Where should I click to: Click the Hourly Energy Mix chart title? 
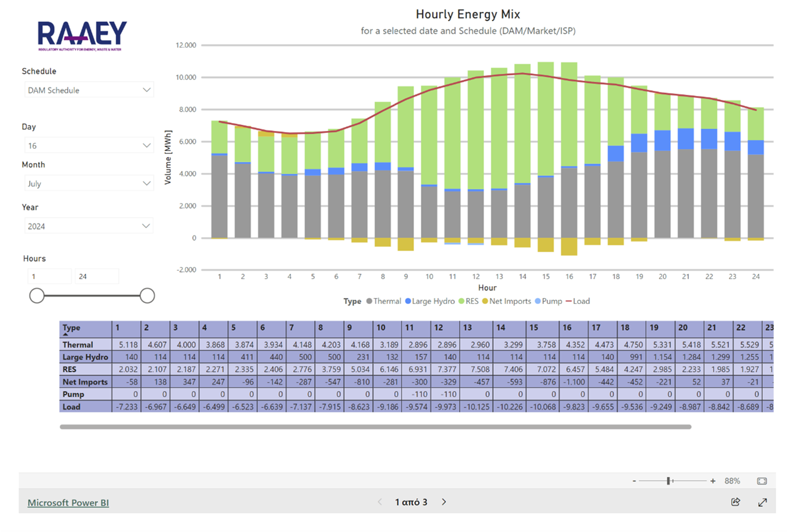468,14
